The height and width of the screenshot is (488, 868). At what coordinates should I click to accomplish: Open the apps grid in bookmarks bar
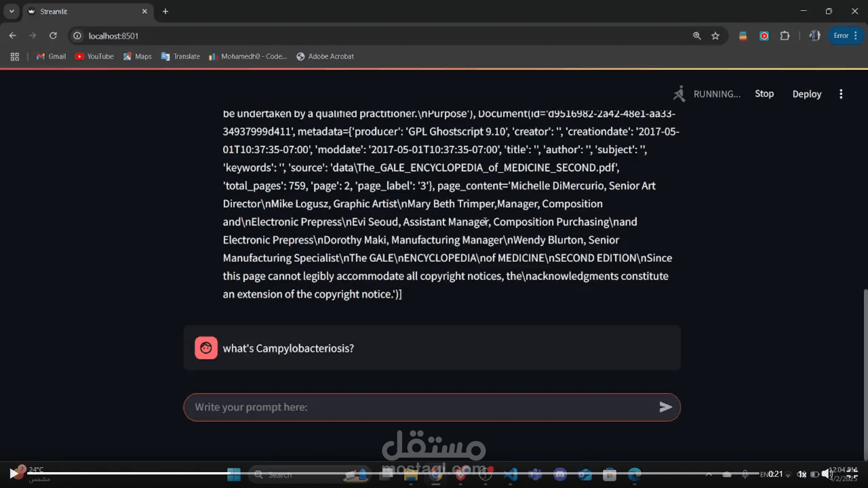(x=15, y=56)
